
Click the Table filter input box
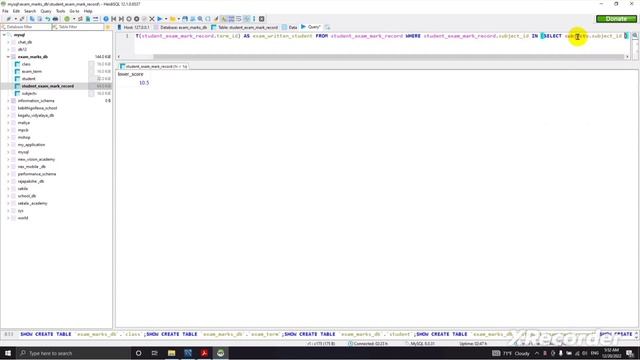coord(78,27)
